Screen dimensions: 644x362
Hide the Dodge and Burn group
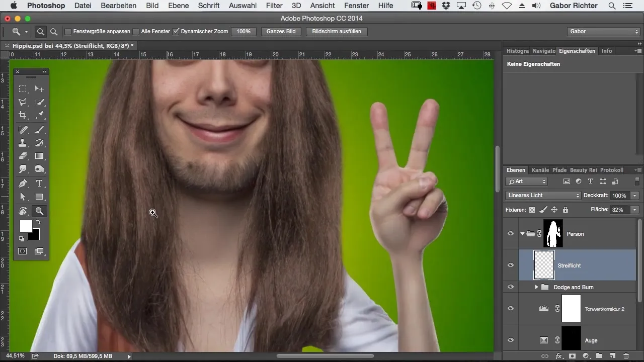click(x=511, y=287)
